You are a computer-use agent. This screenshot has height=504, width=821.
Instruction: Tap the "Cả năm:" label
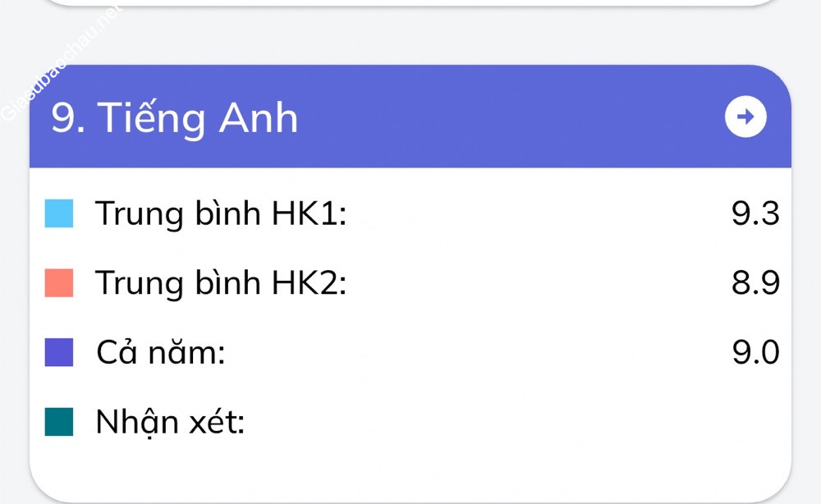click(160, 353)
